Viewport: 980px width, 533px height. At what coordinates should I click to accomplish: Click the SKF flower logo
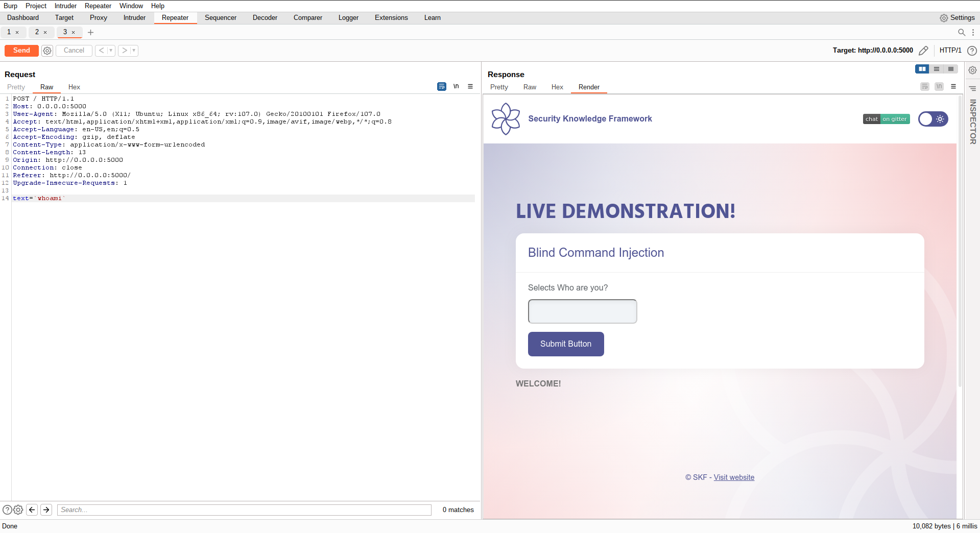tap(506, 119)
